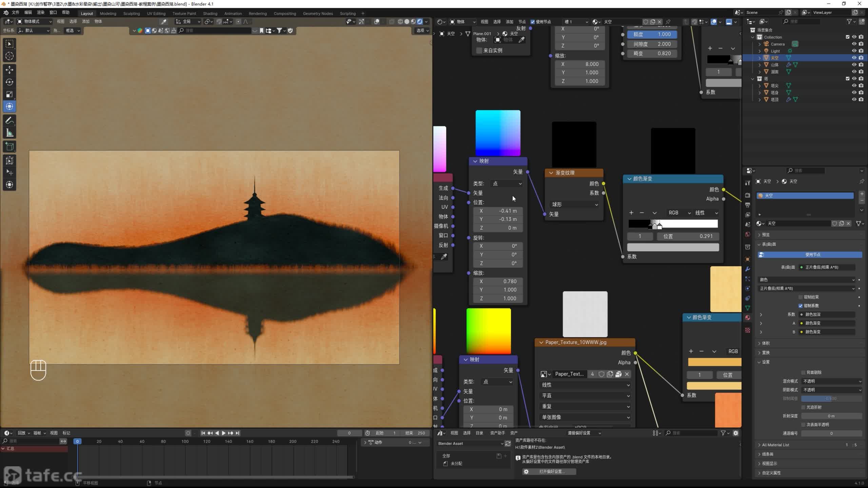The height and width of the screenshot is (488, 868).
Task: Activate the Annotate pencil tool
Action: pos(9,120)
